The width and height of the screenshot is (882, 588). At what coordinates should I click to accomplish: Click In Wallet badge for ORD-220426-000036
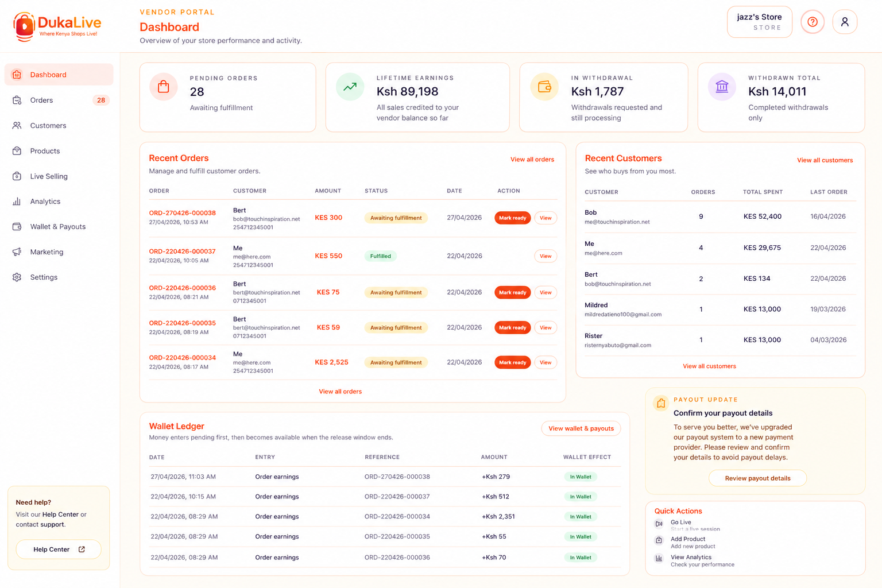point(581,558)
